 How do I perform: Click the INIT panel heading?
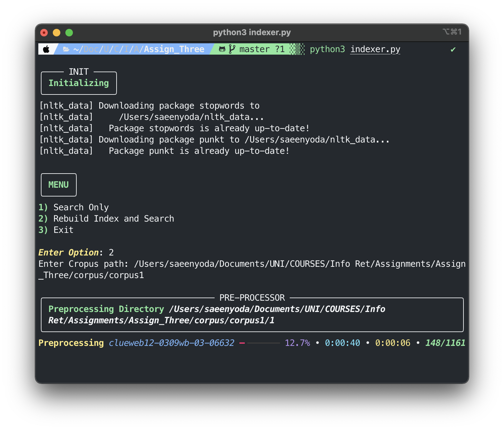pyautogui.click(x=79, y=72)
